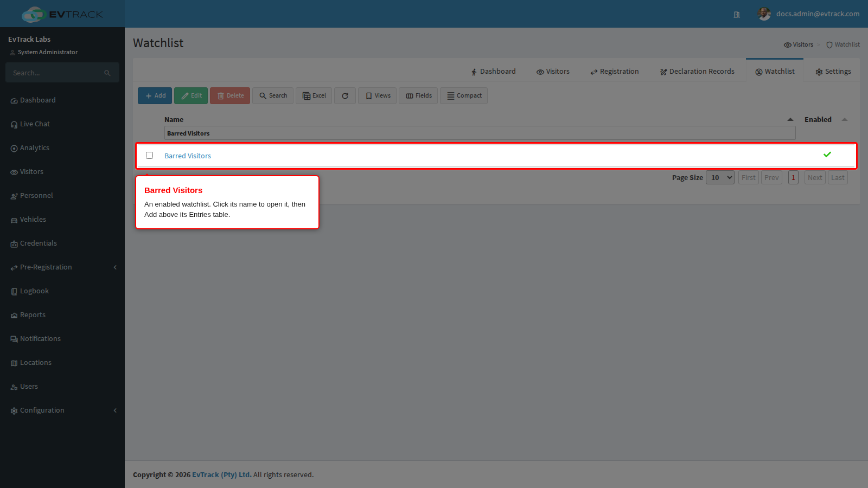This screenshot has height=488, width=868.
Task: Open the Views toolbar button
Action: click(x=378, y=95)
